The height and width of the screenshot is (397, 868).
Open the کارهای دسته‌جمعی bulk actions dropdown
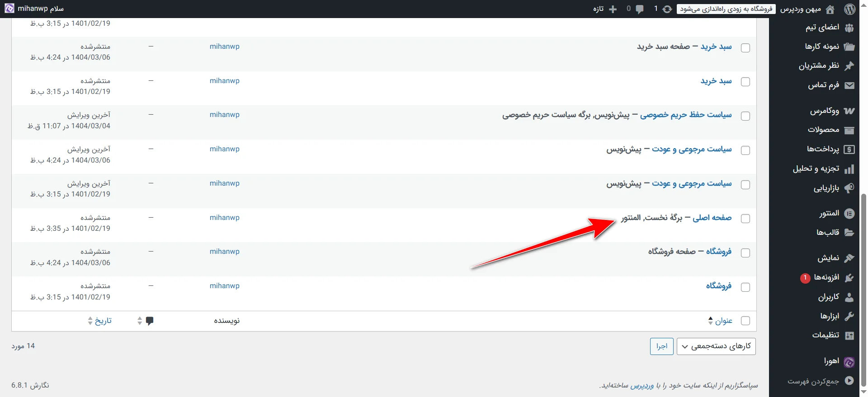pos(716,346)
